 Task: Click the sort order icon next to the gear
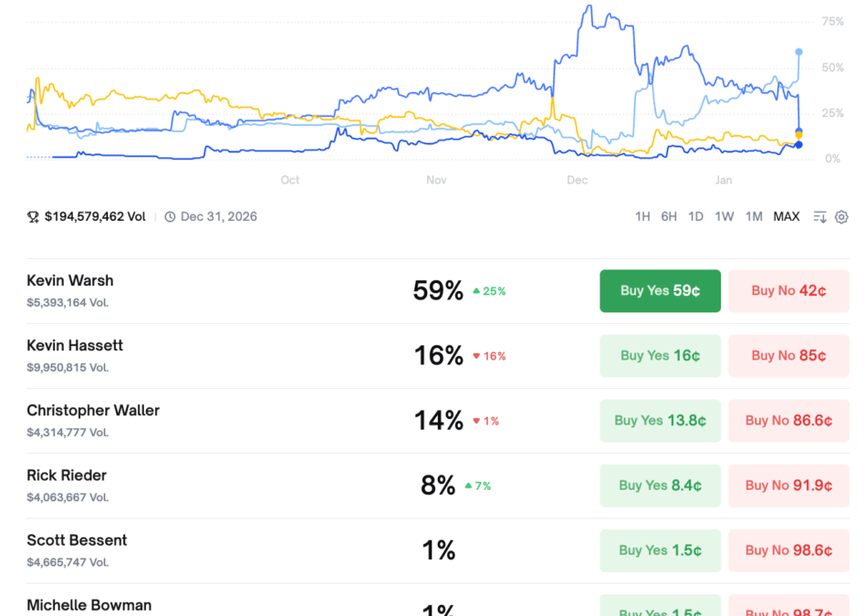[818, 217]
